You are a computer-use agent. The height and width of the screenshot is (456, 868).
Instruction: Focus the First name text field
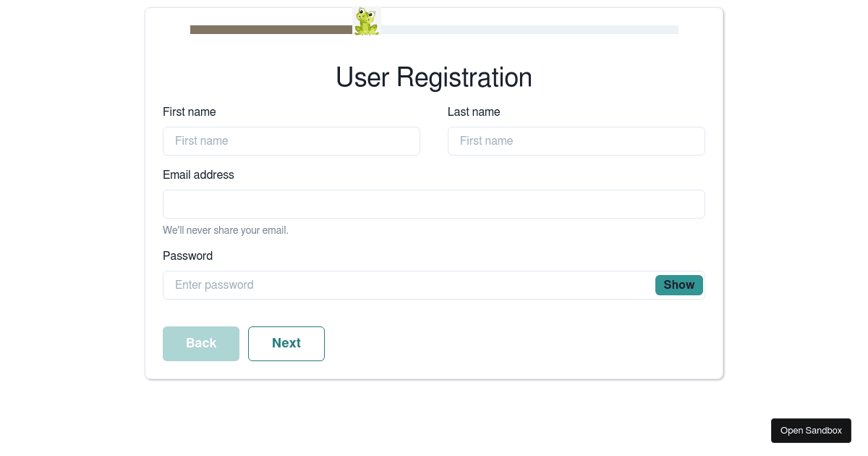coord(291,141)
